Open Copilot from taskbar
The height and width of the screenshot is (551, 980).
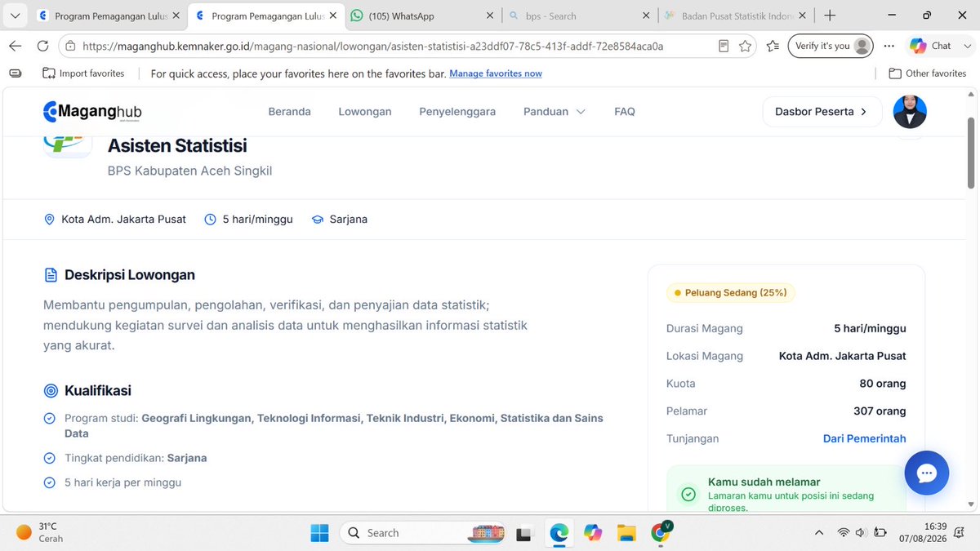(x=593, y=533)
